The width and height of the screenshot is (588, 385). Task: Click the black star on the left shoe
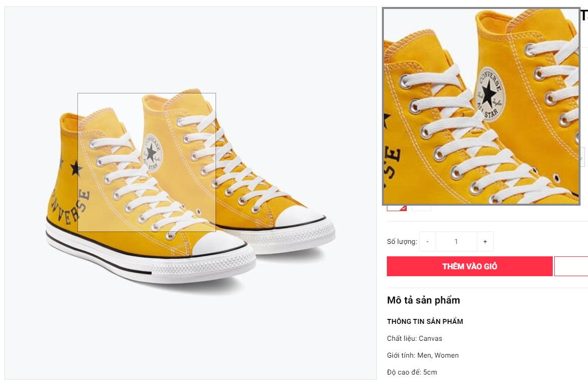76,168
